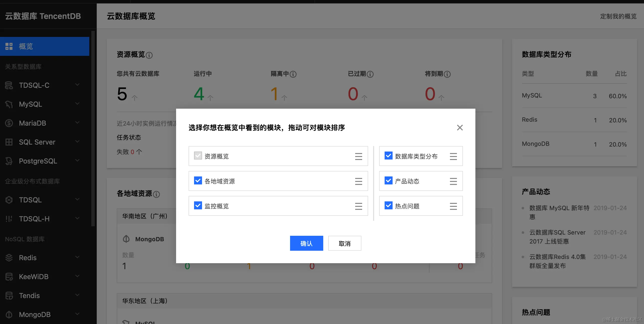Select the 概览 sidebar menu item
This screenshot has height=324, width=644.
coord(44,46)
